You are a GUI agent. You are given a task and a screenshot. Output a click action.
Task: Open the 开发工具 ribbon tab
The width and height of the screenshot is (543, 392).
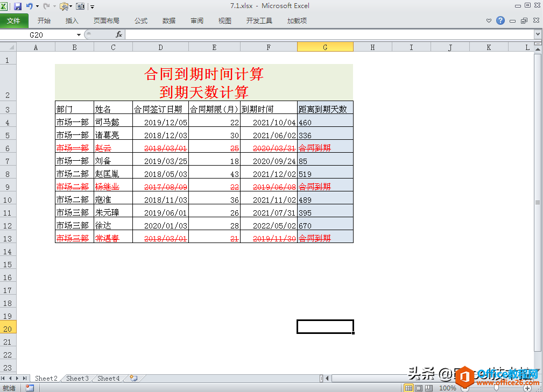pos(259,21)
